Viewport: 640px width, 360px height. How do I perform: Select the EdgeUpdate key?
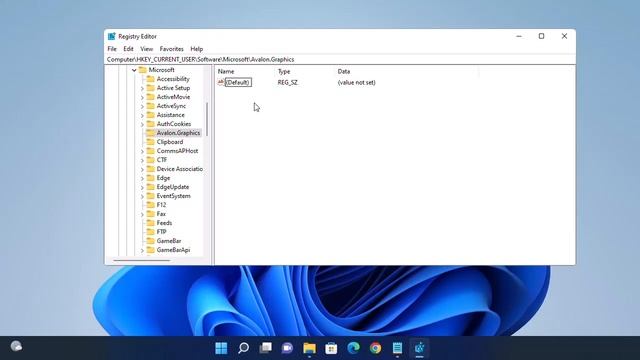pos(173,187)
